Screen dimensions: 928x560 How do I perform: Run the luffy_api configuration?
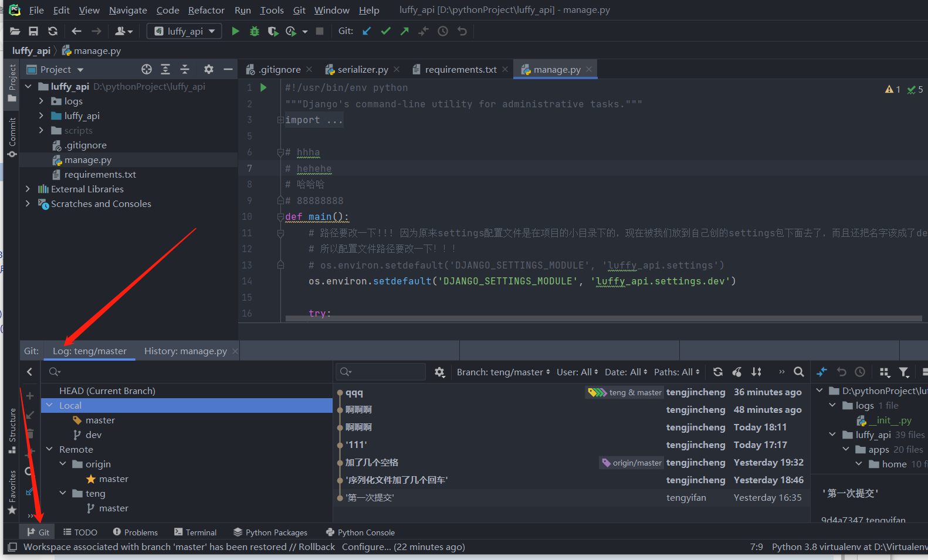coord(235,31)
